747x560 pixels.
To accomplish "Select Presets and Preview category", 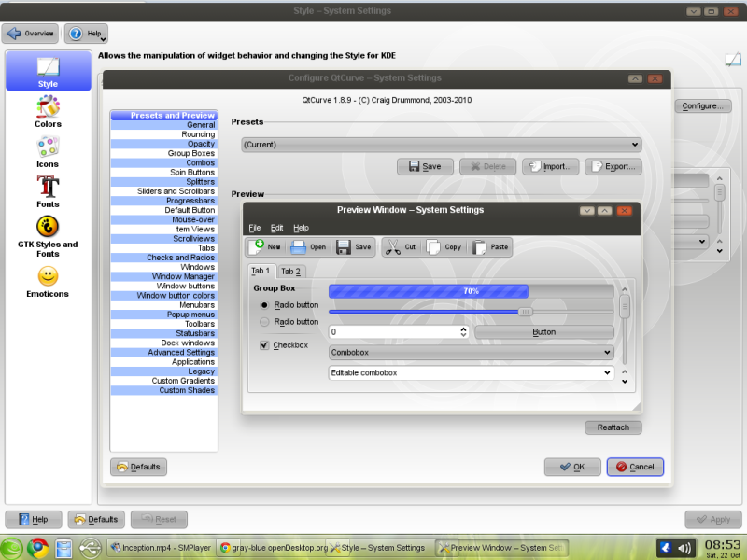I will point(164,115).
